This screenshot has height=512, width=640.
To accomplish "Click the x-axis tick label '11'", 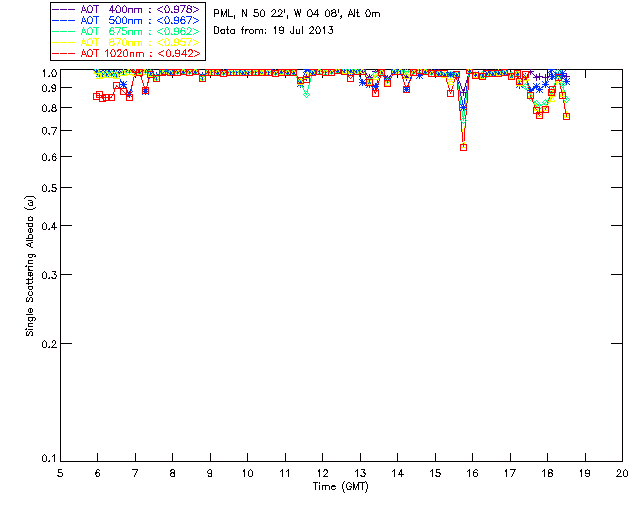I will pos(285,473).
